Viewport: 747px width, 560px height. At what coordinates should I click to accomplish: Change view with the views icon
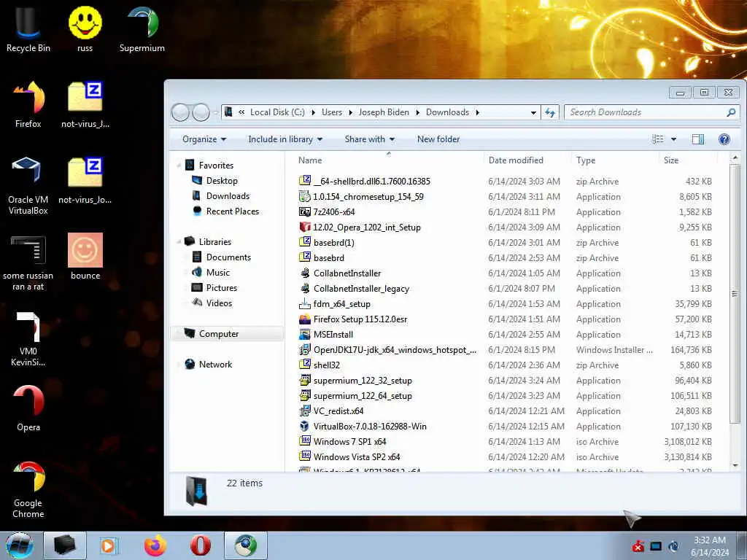(658, 139)
